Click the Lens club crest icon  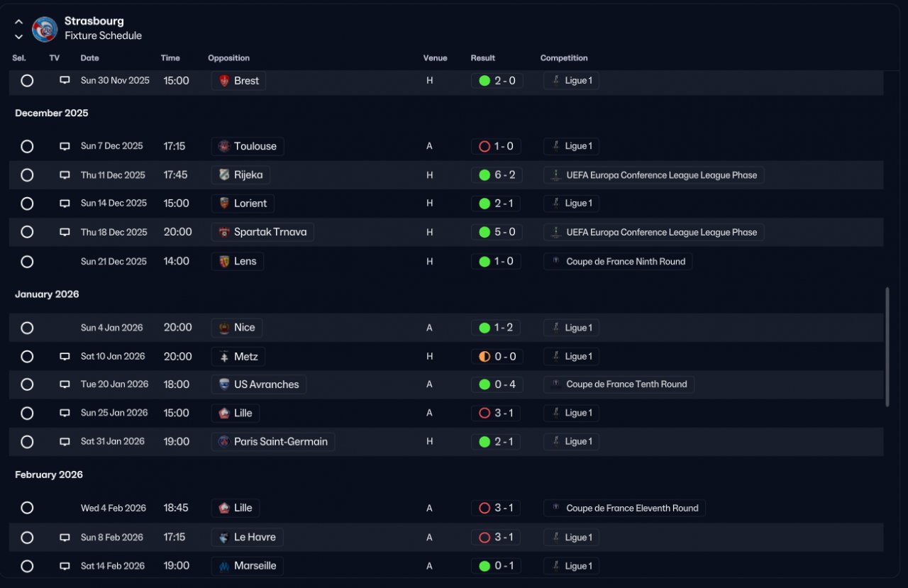224,261
